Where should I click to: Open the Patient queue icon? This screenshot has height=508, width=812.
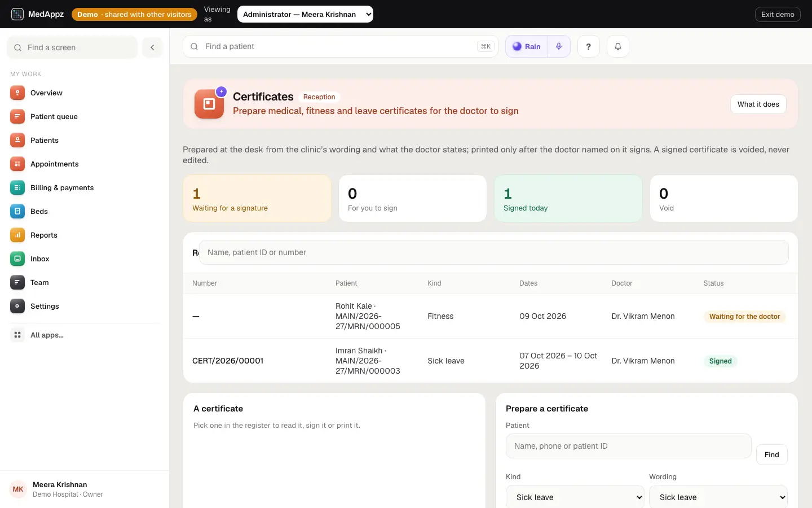click(x=17, y=116)
